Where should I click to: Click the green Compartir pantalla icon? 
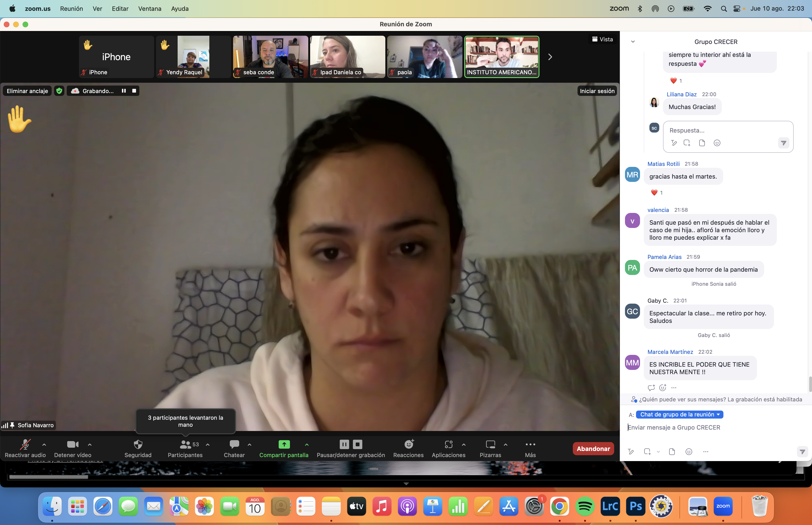point(284,444)
